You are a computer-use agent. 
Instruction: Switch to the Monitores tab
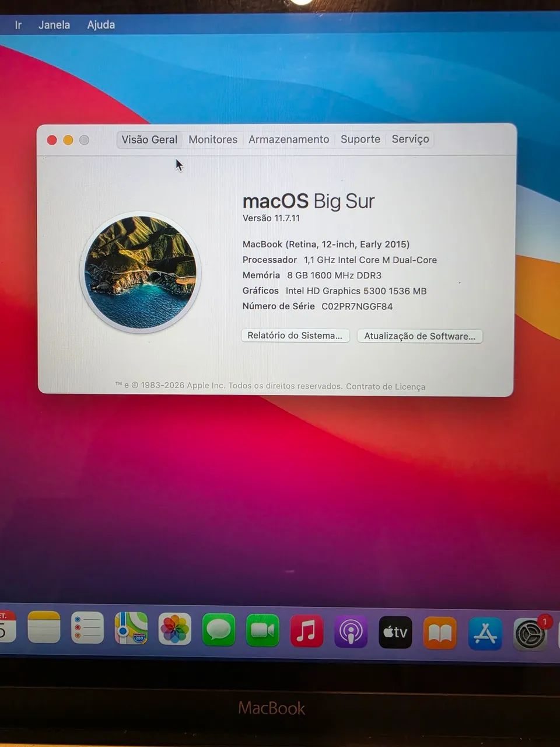[x=213, y=139]
